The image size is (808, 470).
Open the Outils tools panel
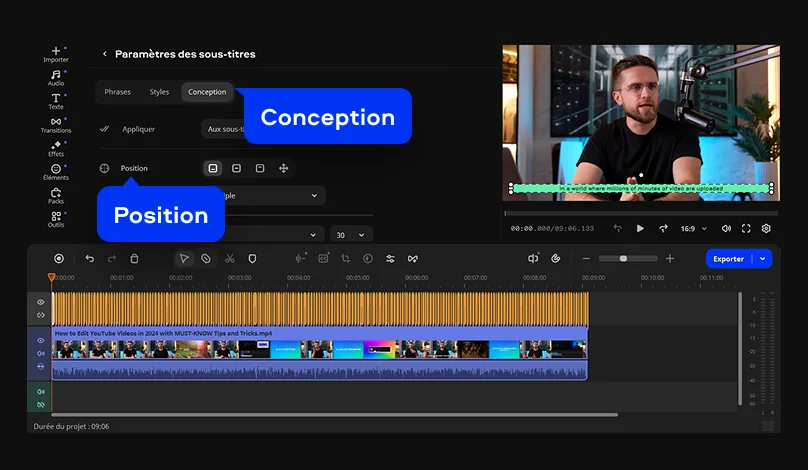56,218
